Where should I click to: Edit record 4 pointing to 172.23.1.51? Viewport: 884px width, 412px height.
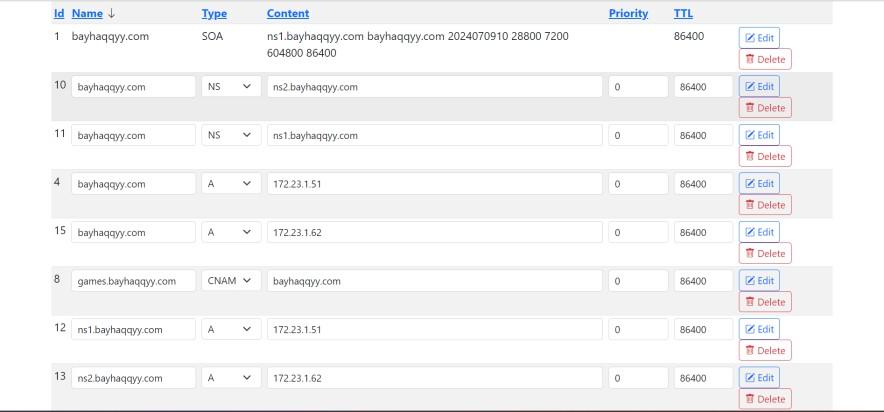click(x=759, y=183)
